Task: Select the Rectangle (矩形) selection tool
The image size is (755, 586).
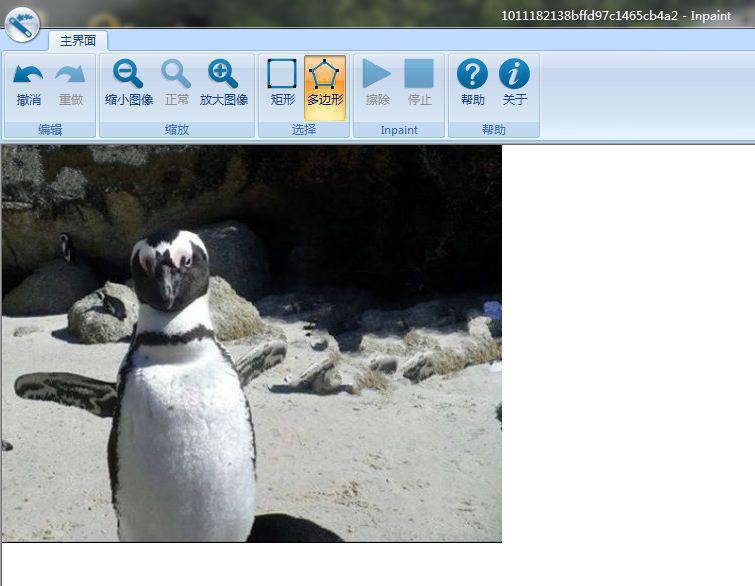Action: (282, 84)
